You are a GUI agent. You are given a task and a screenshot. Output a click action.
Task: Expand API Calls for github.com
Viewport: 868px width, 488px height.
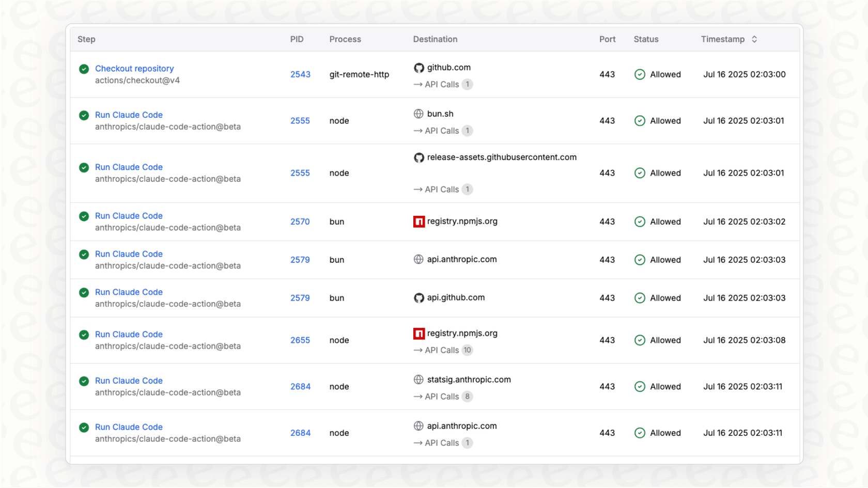click(x=443, y=84)
